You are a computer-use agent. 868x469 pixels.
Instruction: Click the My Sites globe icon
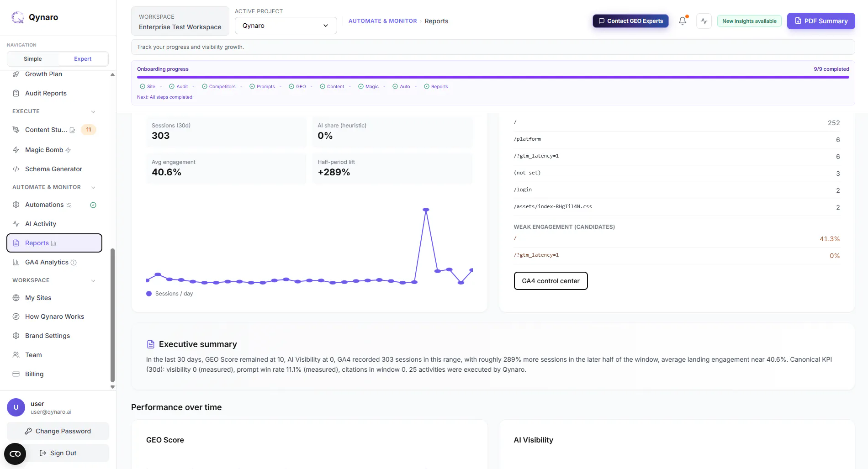click(x=16, y=298)
